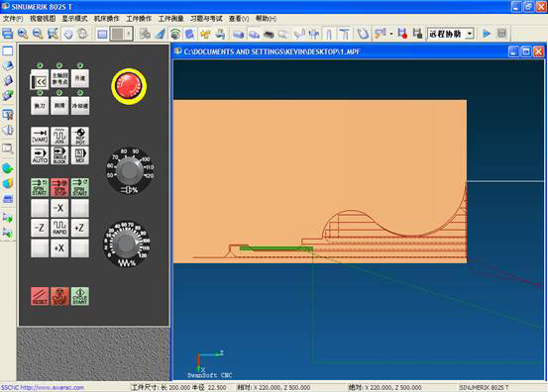Click the zoom in magnifier icon
Image resolution: width=548 pixels, height=392 pixels.
coord(23,34)
